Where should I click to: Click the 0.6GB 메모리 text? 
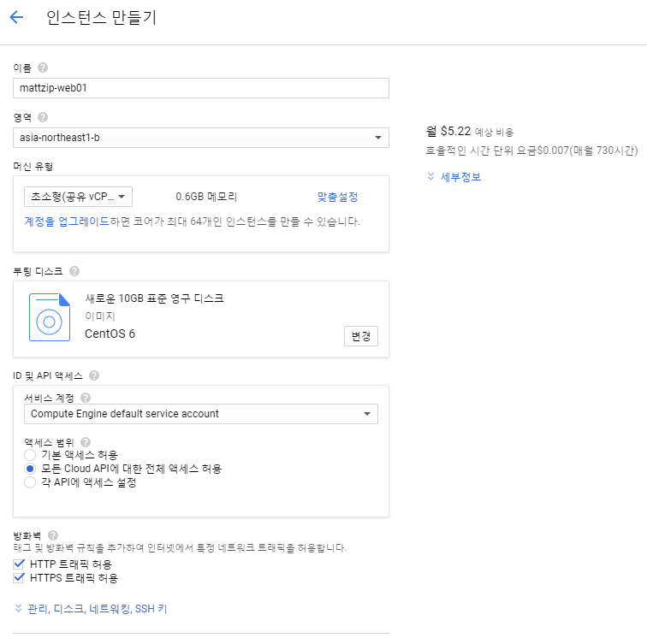pyautogui.click(x=206, y=197)
